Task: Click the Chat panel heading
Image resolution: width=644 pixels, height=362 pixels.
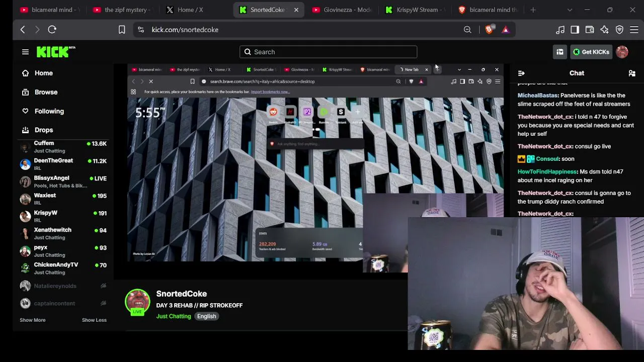Action: coord(577,73)
